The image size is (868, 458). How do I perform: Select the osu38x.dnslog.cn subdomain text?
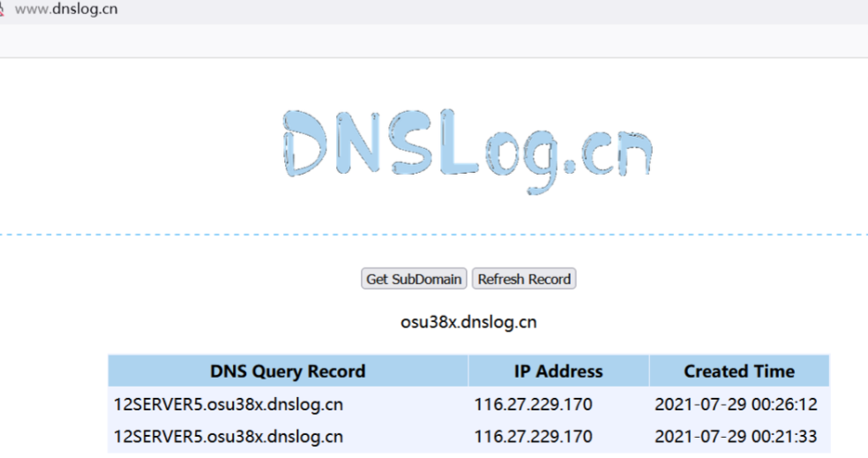pyautogui.click(x=468, y=322)
